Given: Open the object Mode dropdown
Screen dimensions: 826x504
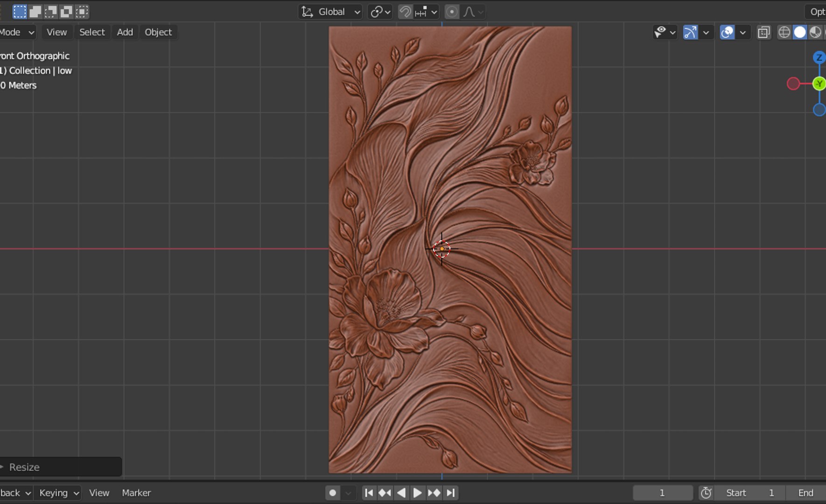Looking at the screenshot, I should [x=17, y=32].
